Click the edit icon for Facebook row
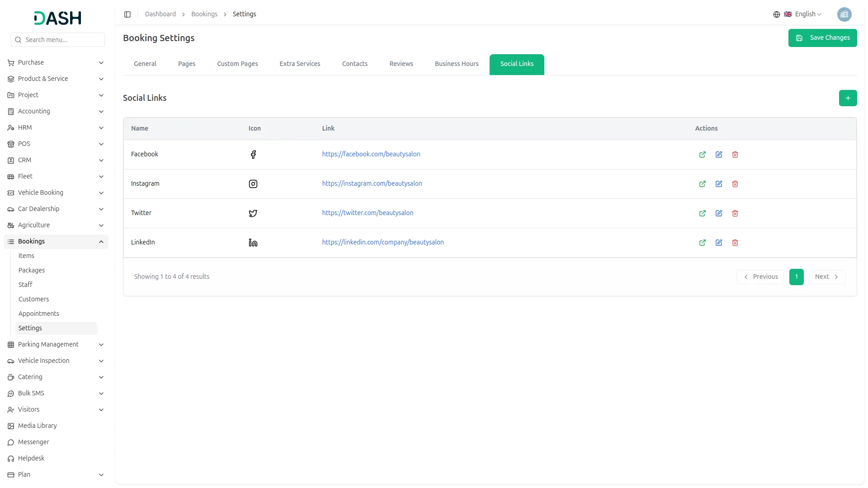 pos(719,155)
